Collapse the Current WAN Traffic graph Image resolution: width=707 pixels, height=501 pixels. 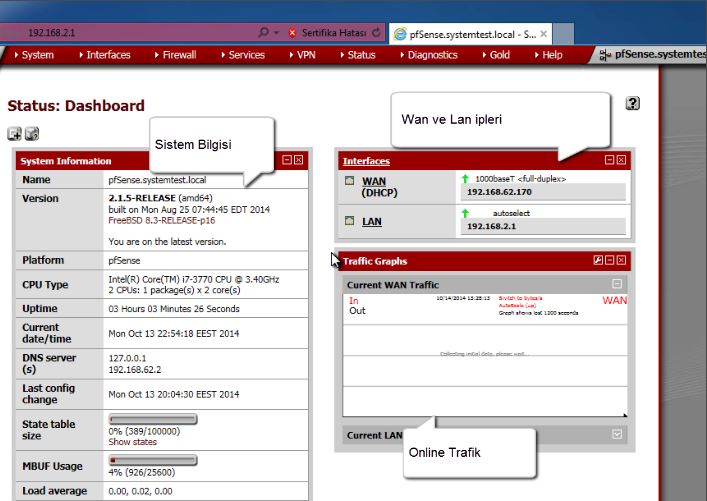click(617, 285)
